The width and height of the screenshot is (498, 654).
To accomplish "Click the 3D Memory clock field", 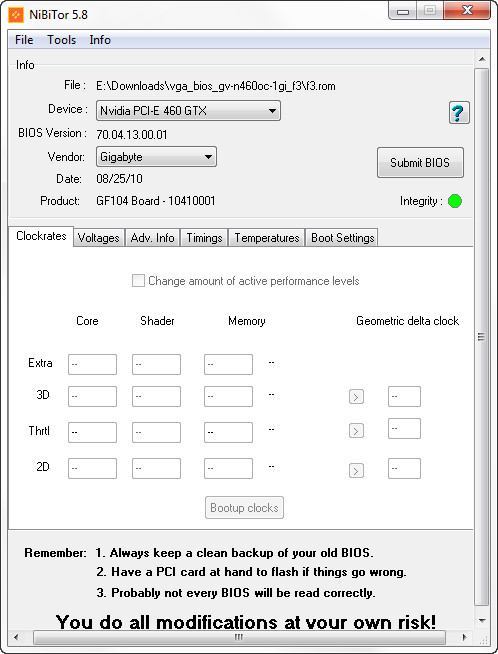I will pyautogui.click(x=228, y=396).
